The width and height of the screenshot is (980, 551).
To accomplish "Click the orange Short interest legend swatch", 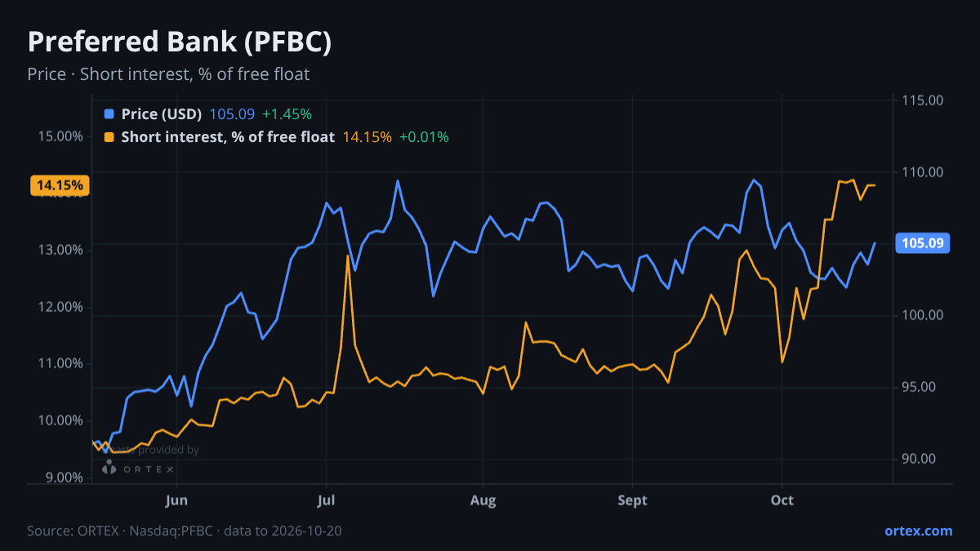I will [x=109, y=137].
